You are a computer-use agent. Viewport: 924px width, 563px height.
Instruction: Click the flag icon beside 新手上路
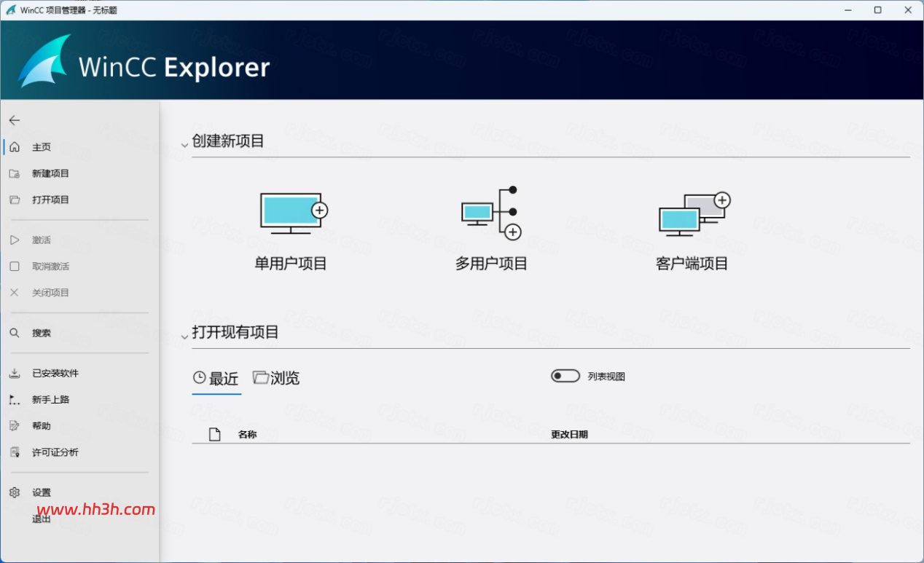[x=15, y=399]
